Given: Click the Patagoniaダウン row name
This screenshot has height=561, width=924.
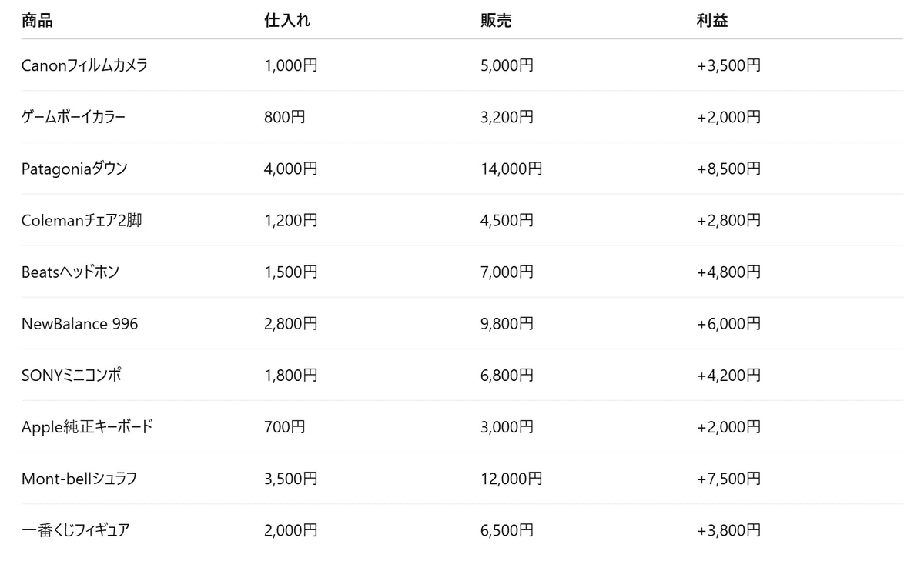Looking at the screenshot, I should tap(75, 169).
